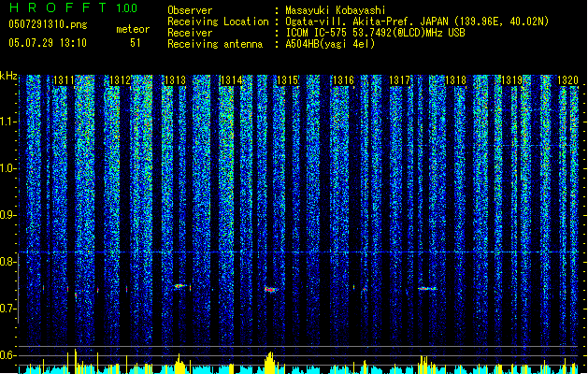
Task: Click the 1.1 frequency axis label
Action: click(7, 122)
